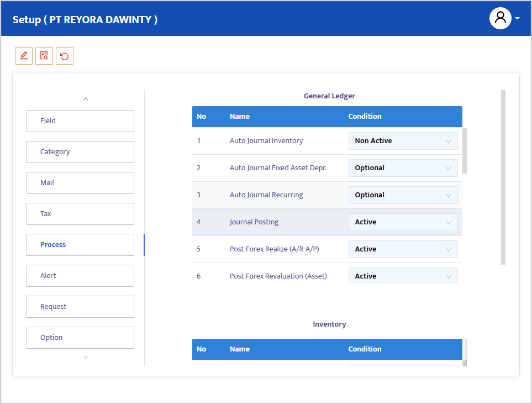Open the Request tab
This screenshot has width=532, height=404.
point(81,306)
